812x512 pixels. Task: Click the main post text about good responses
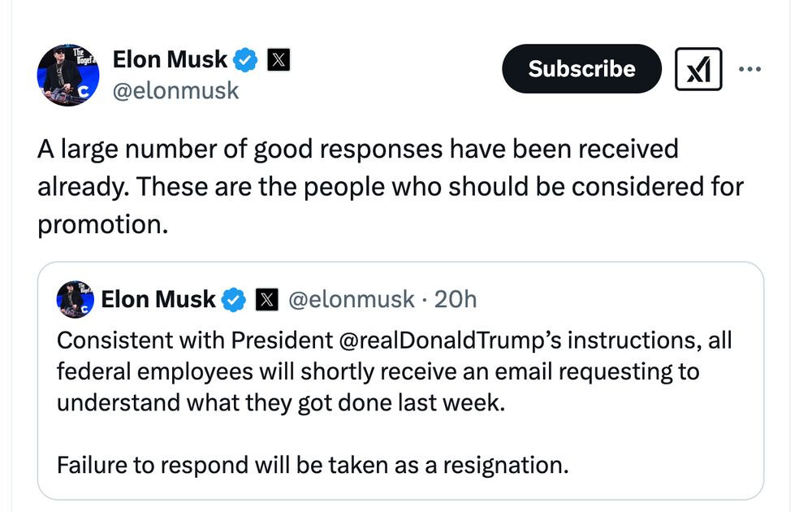(x=357, y=150)
